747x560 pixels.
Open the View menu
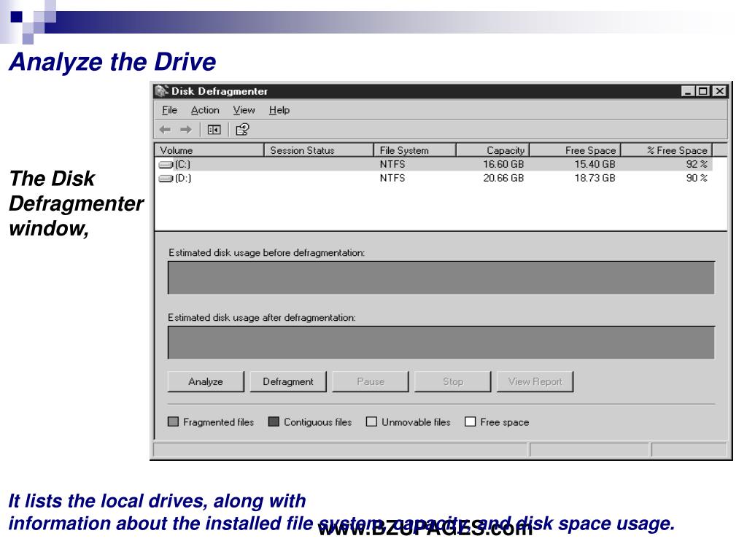coord(244,110)
